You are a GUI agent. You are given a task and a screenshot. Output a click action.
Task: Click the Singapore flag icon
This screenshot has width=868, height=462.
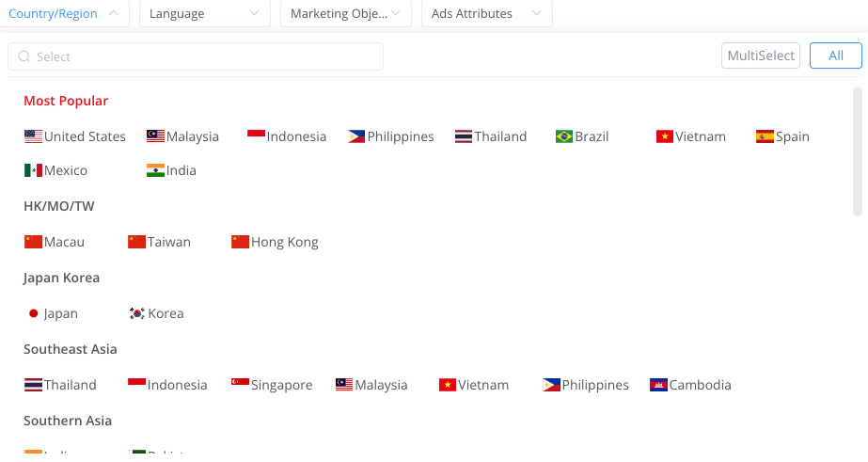240,385
